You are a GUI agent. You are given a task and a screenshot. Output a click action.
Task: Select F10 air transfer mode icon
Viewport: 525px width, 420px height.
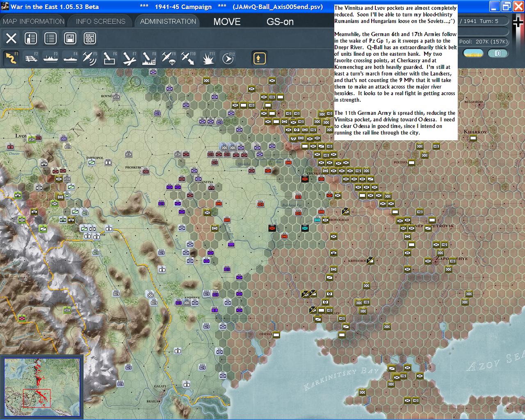[x=188, y=58]
